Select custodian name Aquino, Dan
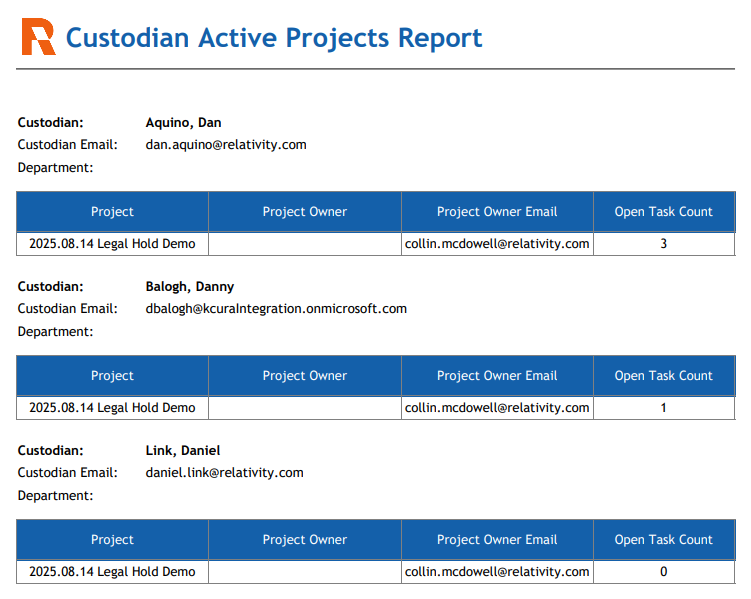 tap(183, 123)
